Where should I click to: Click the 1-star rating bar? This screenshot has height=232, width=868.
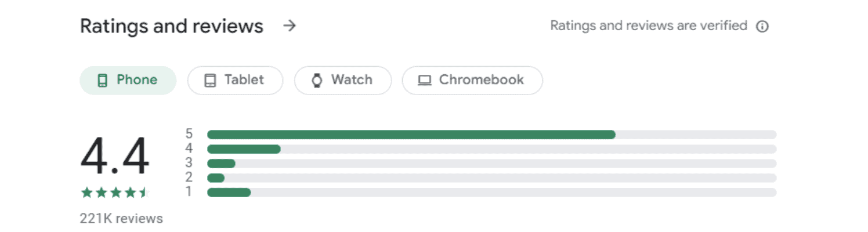(x=491, y=192)
